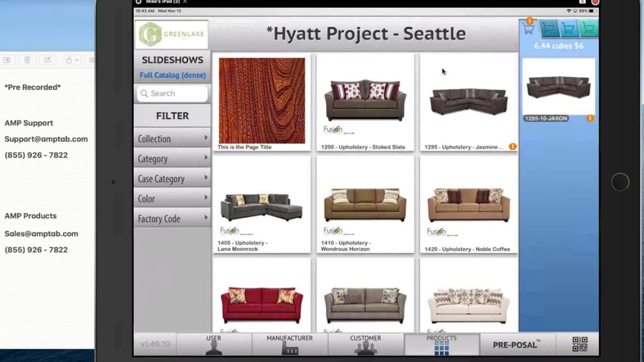This screenshot has width=644, height=362.
Task: Click the first Notes toolbar icon left of trash
Action: (7, 60)
